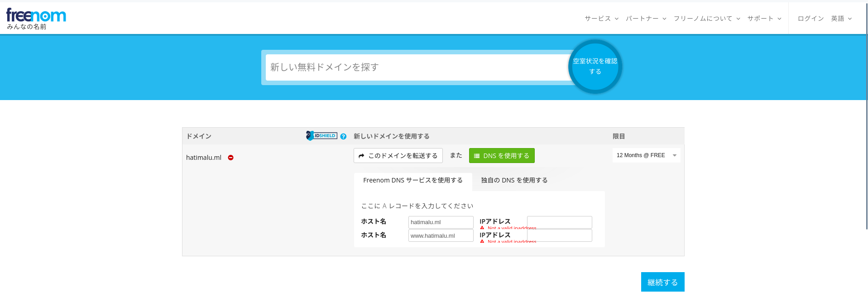Click the IP address field for www.hatimalu.ml
Viewport: 868px width, 307px height.
click(x=559, y=235)
